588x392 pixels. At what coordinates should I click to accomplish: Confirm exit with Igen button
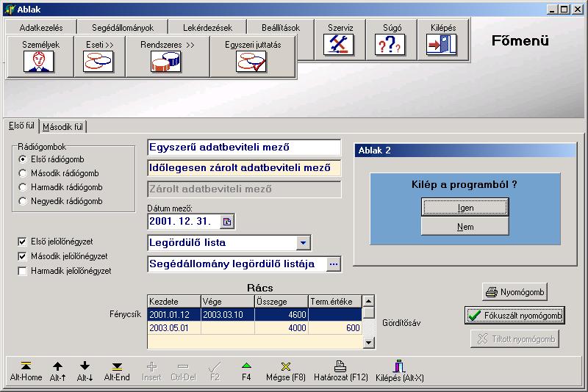(465, 207)
